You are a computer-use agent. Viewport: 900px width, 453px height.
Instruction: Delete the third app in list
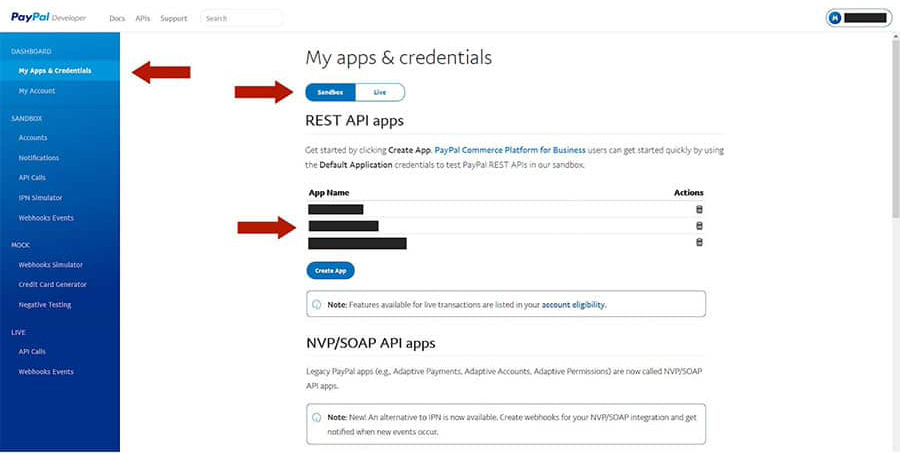699,243
